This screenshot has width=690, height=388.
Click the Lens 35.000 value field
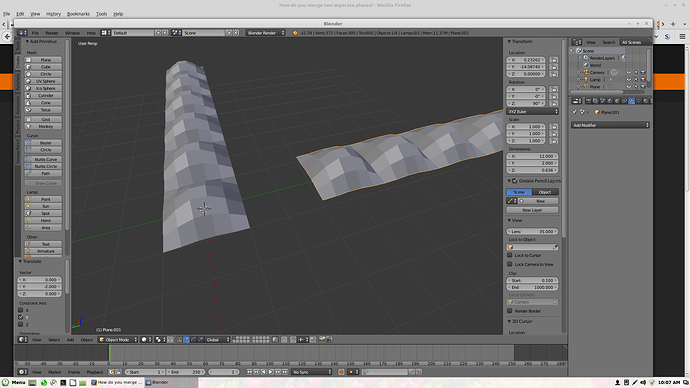click(x=532, y=231)
